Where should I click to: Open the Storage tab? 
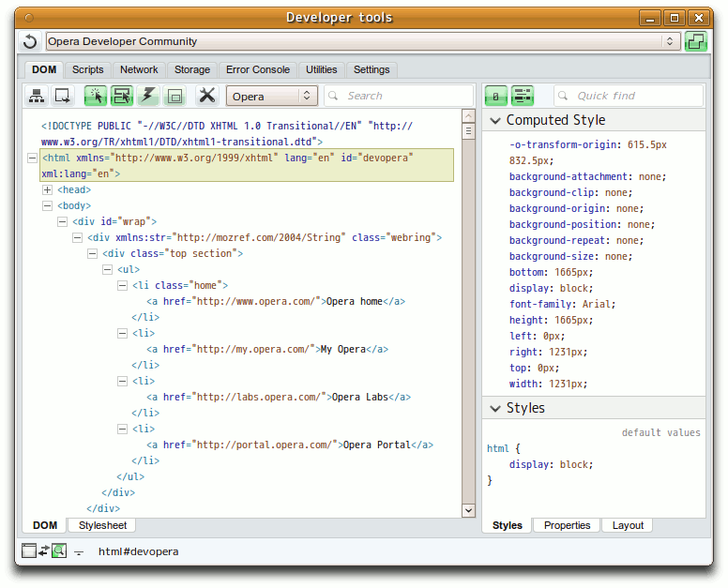click(192, 69)
